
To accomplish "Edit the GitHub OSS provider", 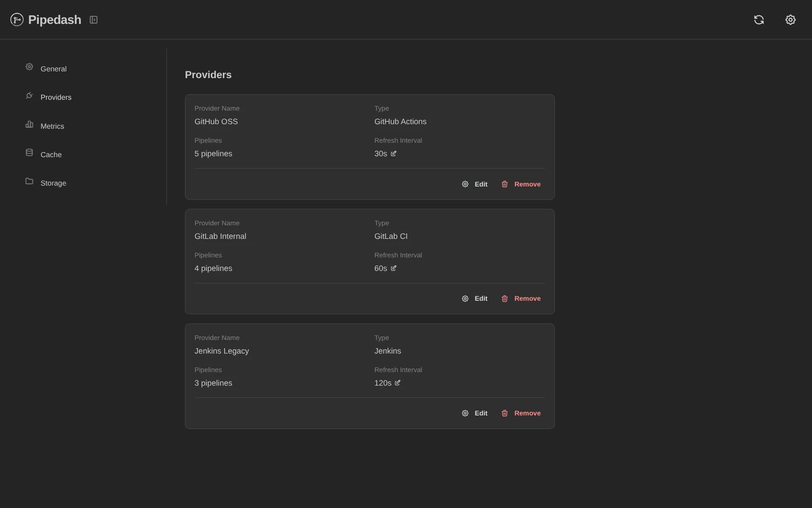I will point(475,184).
